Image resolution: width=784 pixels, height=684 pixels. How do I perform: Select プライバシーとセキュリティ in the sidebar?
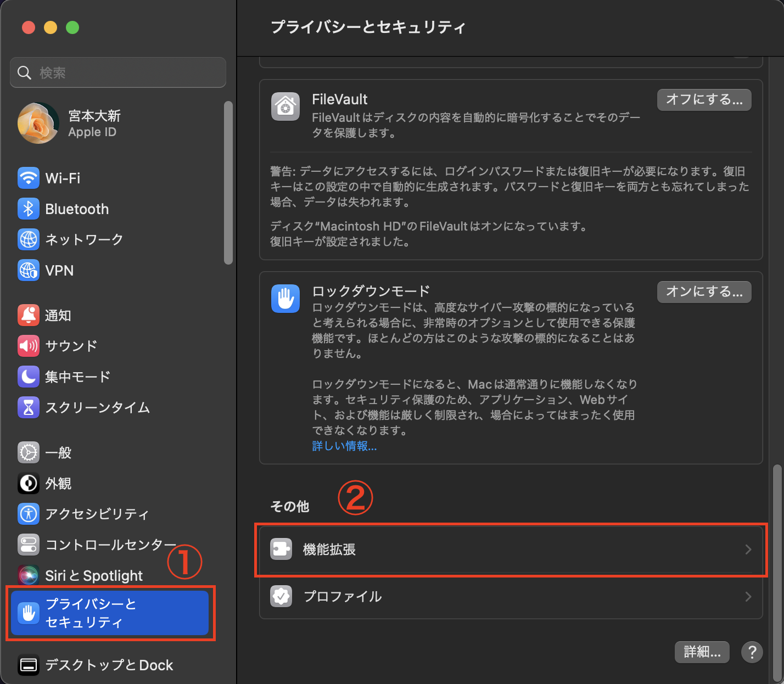pos(110,613)
